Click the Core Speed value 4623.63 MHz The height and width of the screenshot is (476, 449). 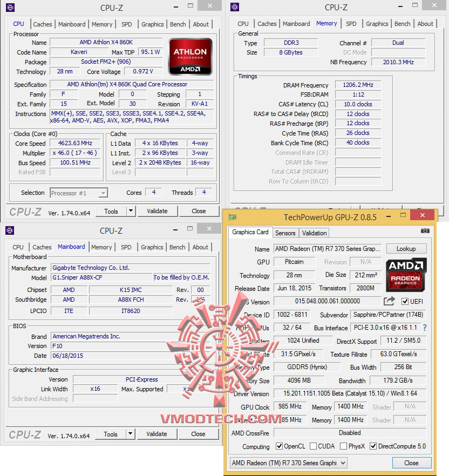click(x=76, y=144)
